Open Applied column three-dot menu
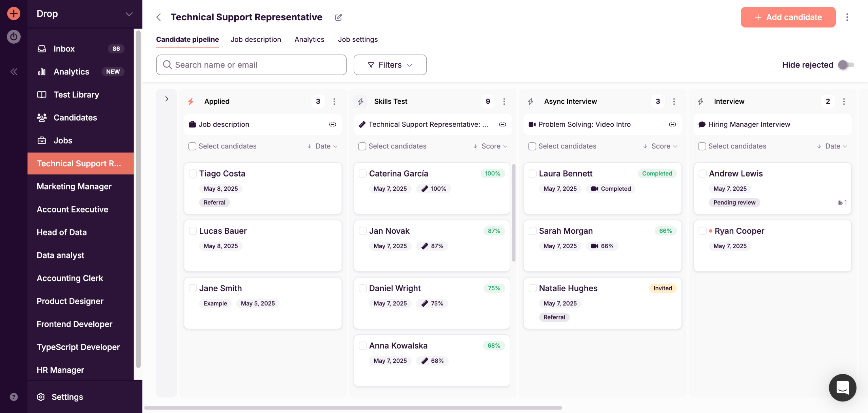The height and width of the screenshot is (413, 868). [334, 101]
